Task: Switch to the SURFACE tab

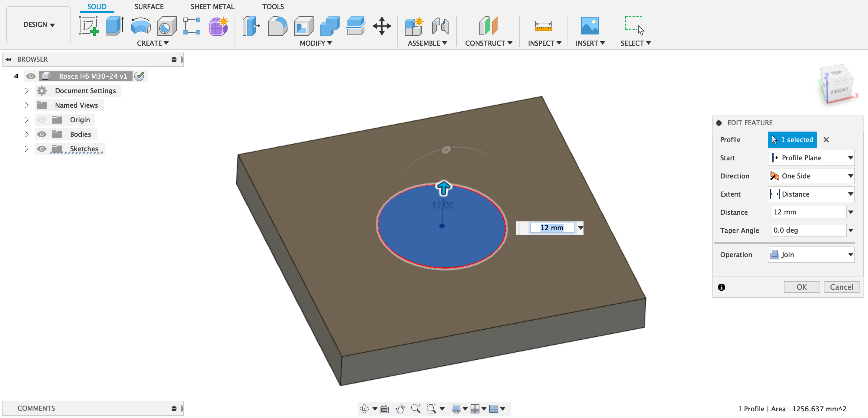Action: coord(149,7)
